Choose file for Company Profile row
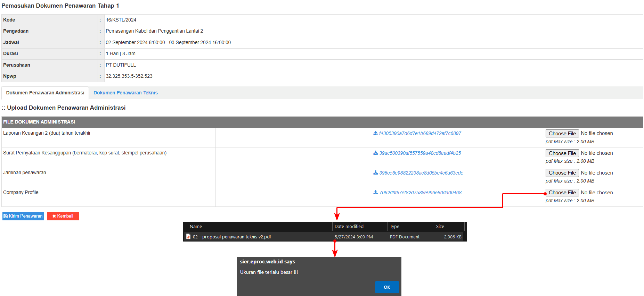Screen dimensions: 644x296 562,193
